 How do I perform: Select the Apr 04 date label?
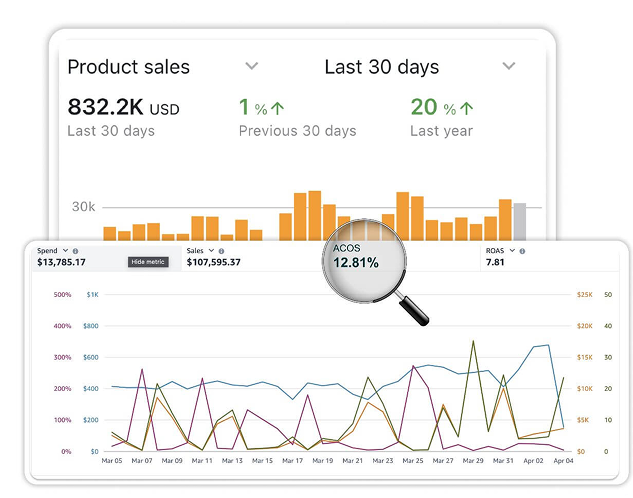pos(562,461)
